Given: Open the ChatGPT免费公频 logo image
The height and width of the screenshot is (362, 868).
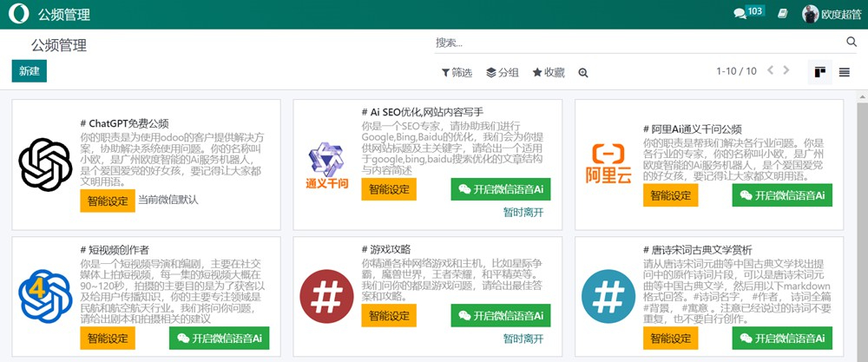Looking at the screenshot, I should pyautogui.click(x=45, y=164).
